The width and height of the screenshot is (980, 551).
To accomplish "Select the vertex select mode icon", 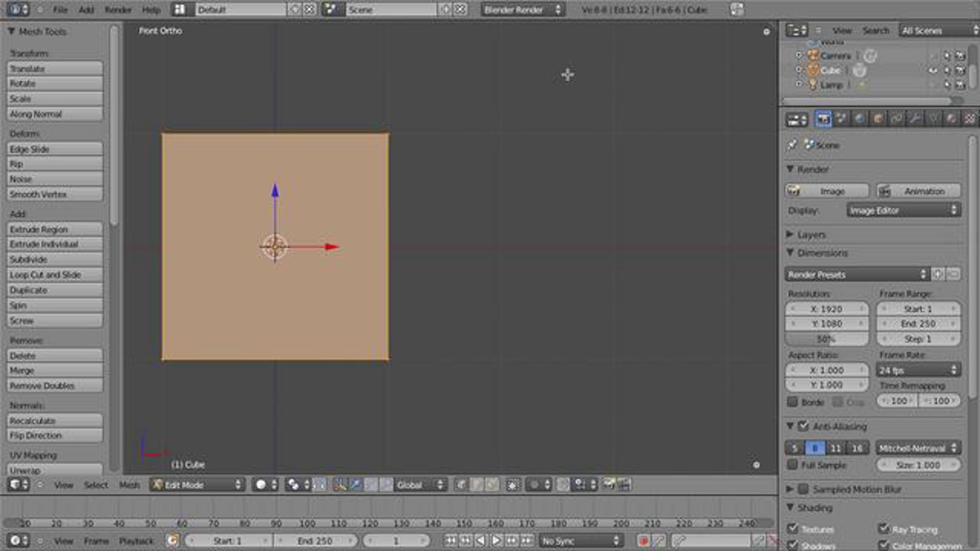I will (461, 485).
